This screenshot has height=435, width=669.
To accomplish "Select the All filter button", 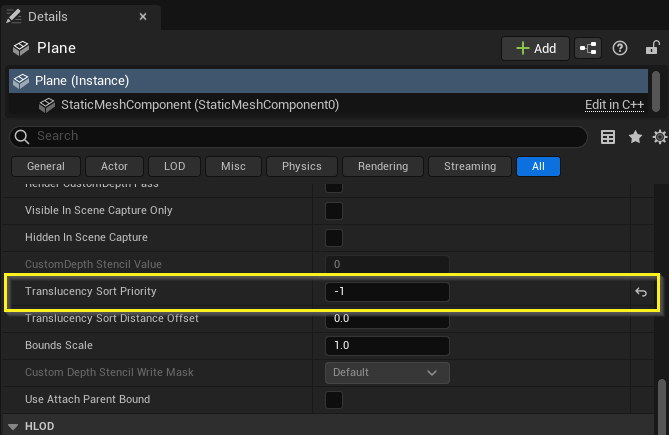I will (x=538, y=166).
